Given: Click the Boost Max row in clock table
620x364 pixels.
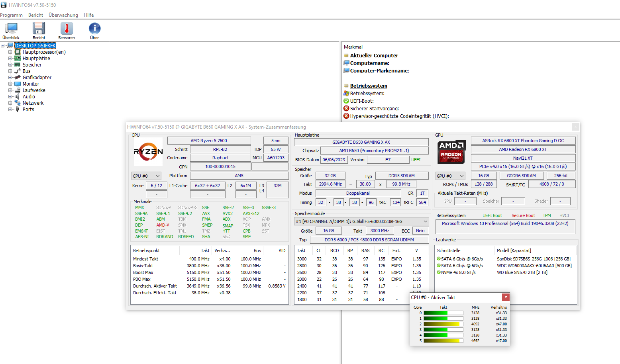Looking at the screenshot, I should click(x=210, y=272).
